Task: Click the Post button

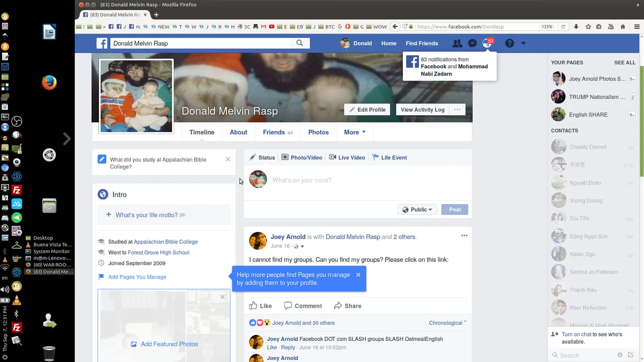Action: pyautogui.click(x=455, y=210)
